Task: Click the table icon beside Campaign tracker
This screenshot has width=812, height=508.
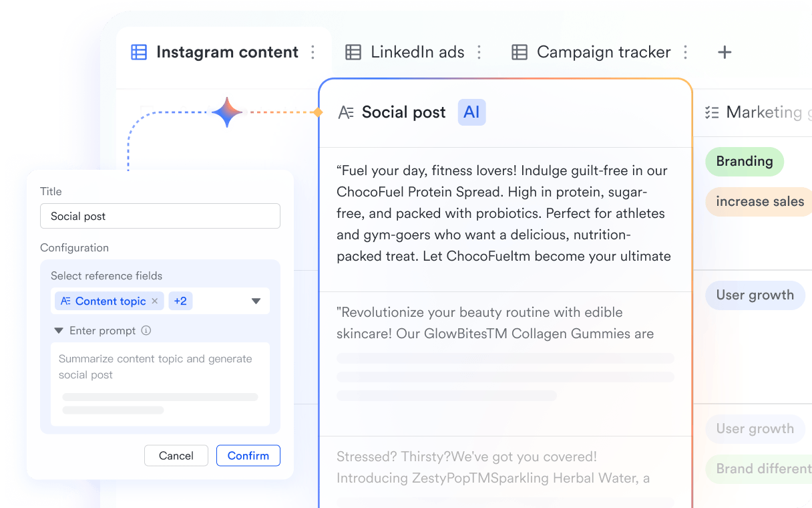Action: click(520, 52)
